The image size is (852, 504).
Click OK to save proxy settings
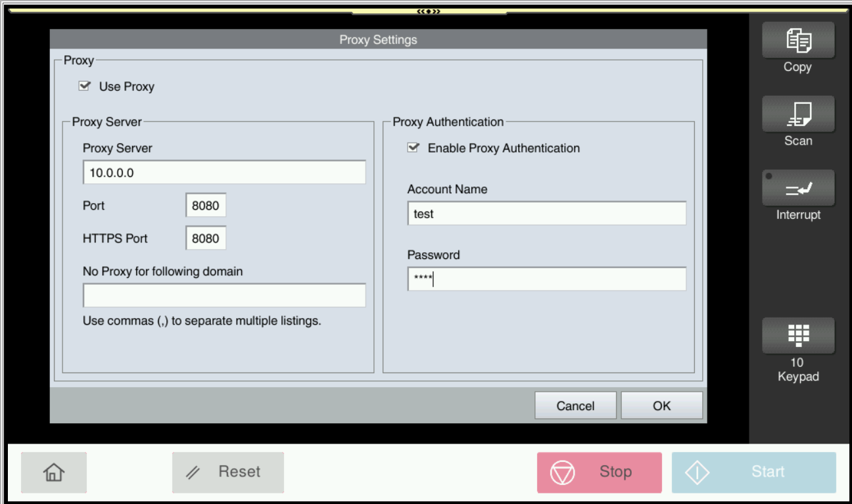click(661, 405)
